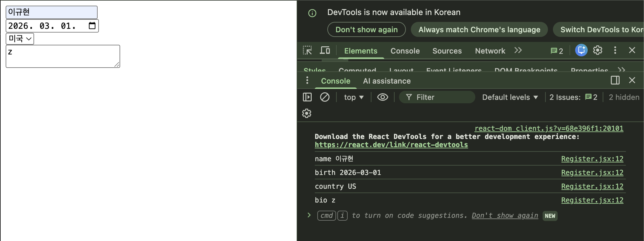Image resolution: width=644 pixels, height=241 pixels.
Task: Switch to the Network tab
Action: 490,51
